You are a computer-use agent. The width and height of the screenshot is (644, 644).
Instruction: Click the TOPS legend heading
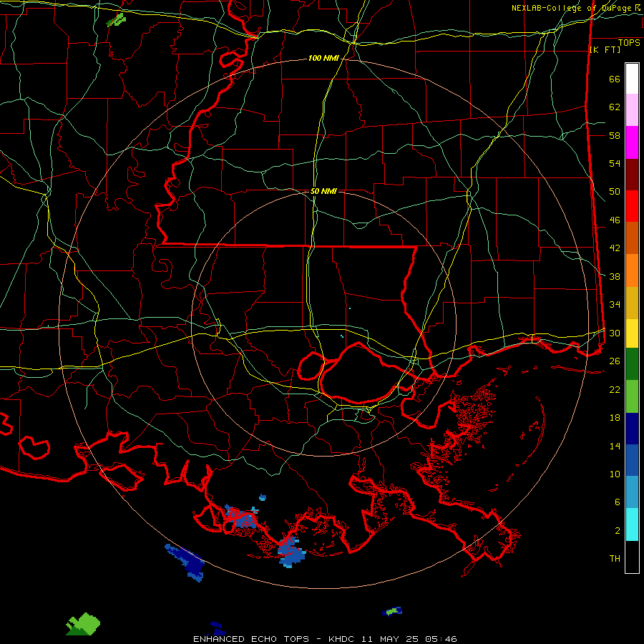(x=629, y=42)
